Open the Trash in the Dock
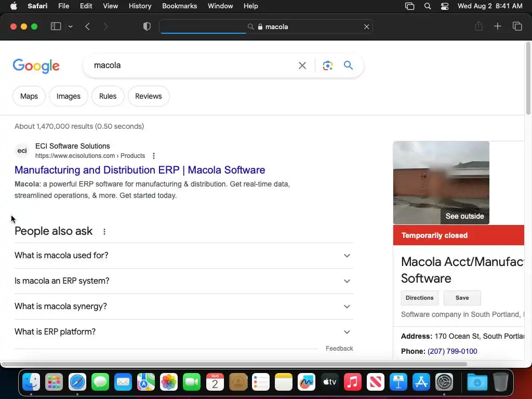 [x=500, y=382]
